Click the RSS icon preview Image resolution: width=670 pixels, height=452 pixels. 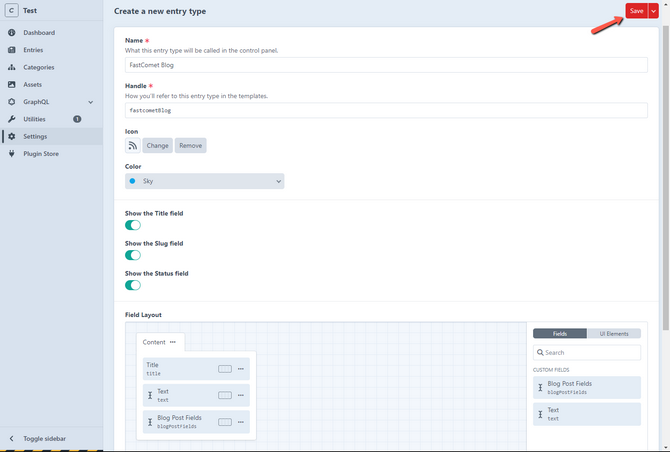pos(133,145)
